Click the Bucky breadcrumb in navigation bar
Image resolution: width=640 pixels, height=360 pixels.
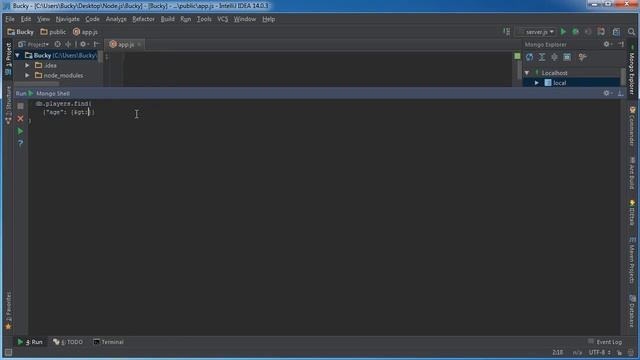pyautogui.click(x=20, y=32)
